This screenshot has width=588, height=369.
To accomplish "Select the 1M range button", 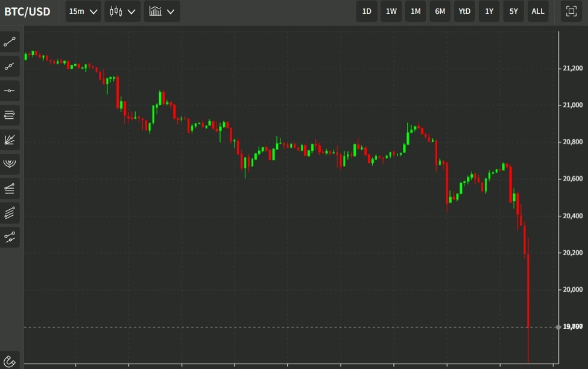I will [x=415, y=11].
